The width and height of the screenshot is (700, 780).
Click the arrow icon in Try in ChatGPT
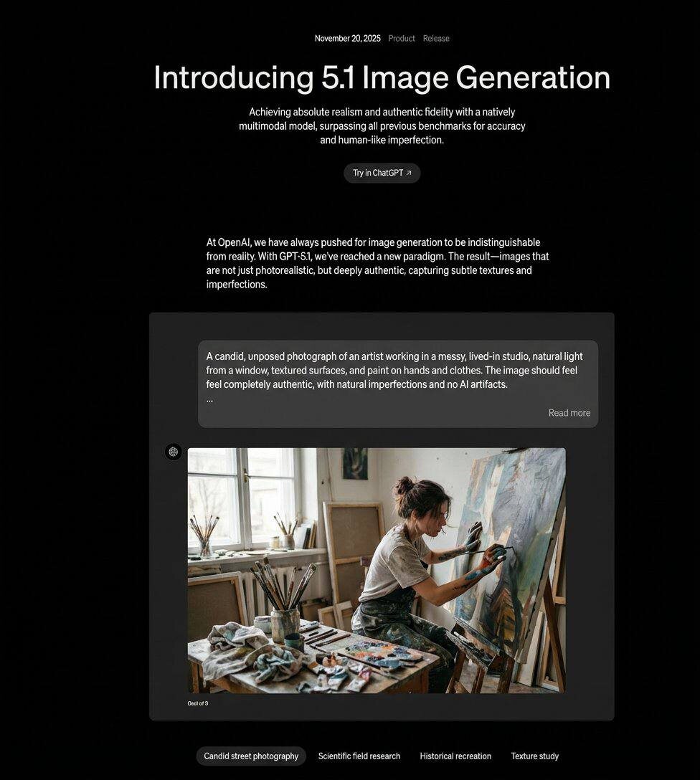[x=409, y=173]
